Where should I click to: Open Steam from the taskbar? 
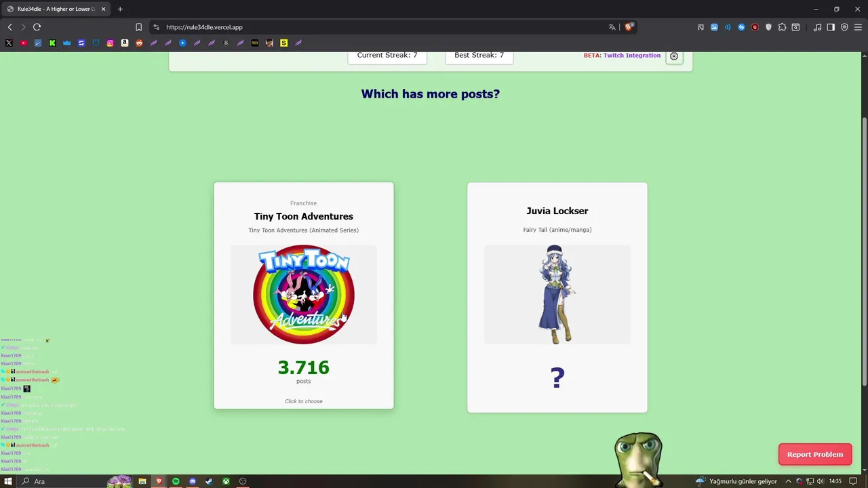coord(209,481)
